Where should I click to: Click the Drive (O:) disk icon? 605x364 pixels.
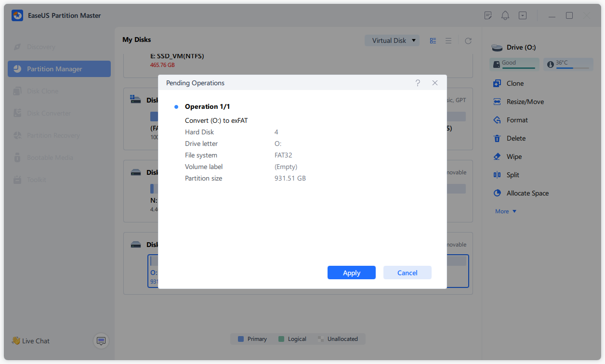[497, 47]
